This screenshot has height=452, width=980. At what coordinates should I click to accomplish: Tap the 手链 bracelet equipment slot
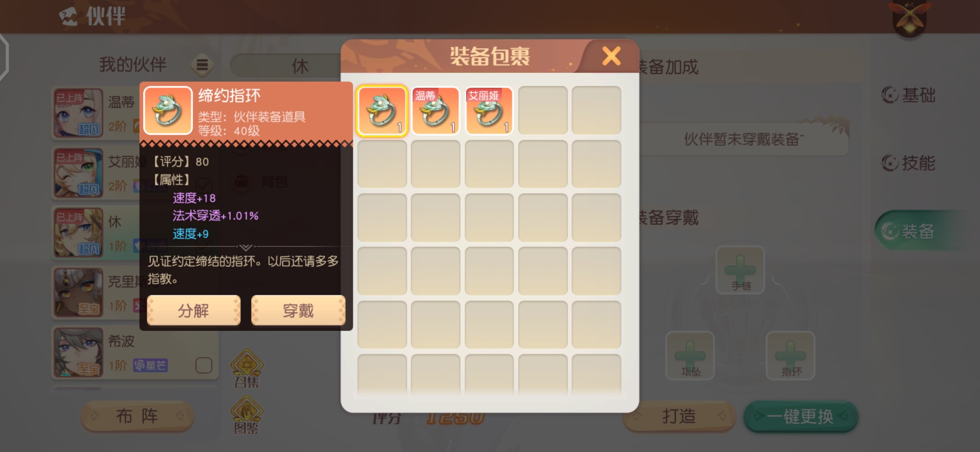tap(740, 270)
